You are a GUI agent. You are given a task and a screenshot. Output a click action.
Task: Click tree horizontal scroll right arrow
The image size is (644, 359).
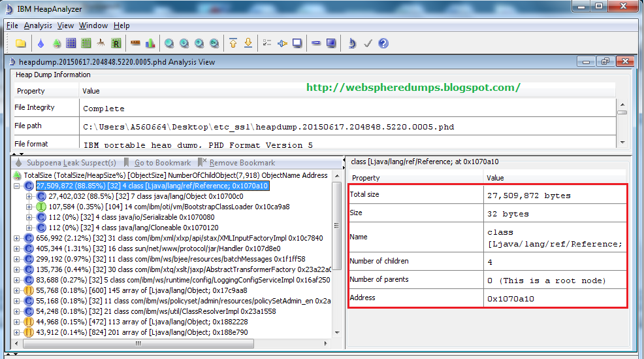[326, 343]
